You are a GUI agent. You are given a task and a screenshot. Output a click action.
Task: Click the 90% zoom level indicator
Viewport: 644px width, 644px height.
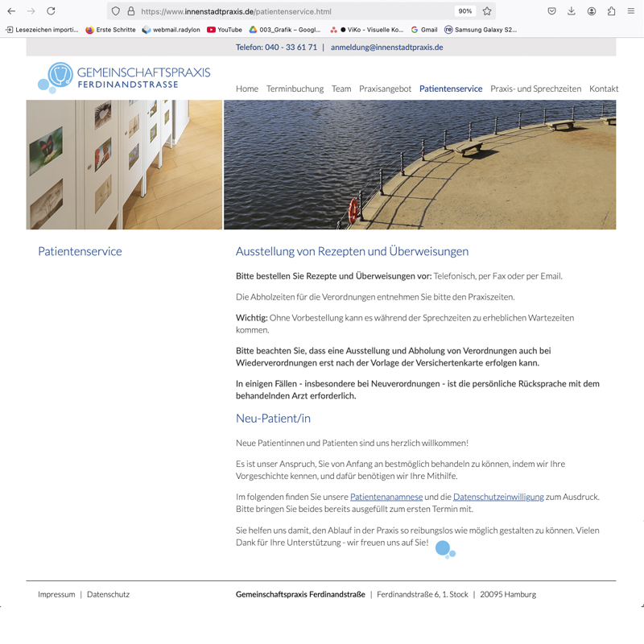click(x=464, y=11)
